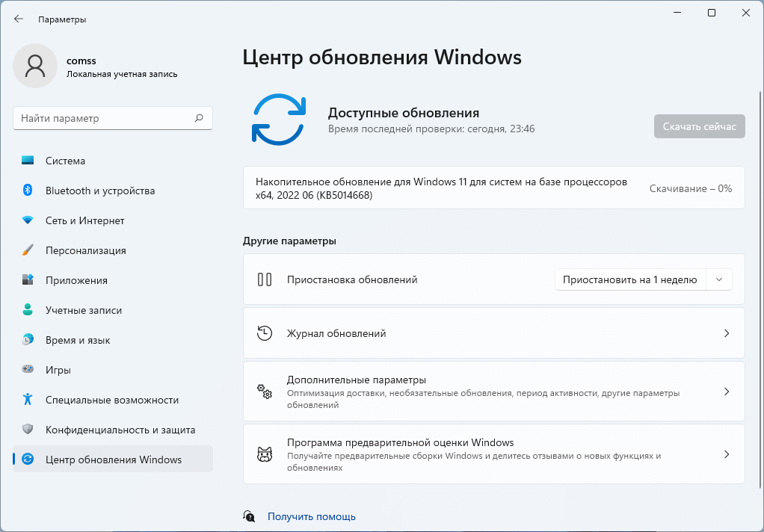
Task: Click the Скачать сейчас button
Action: pos(699,127)
